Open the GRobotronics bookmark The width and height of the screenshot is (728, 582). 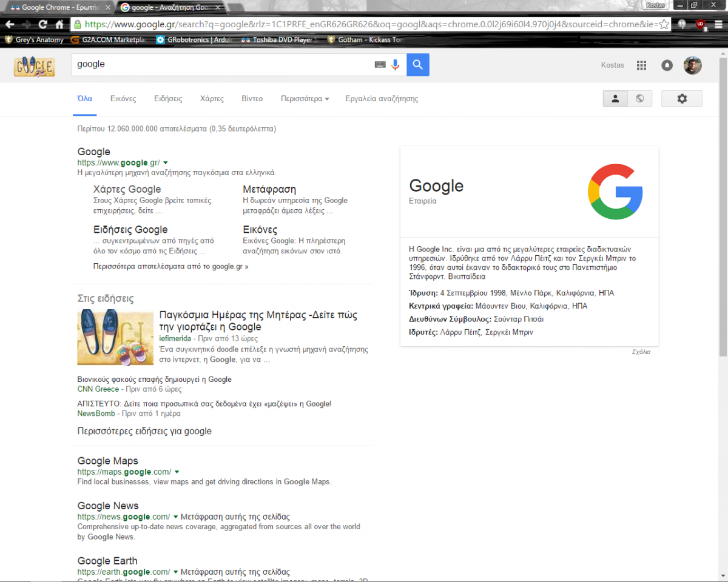[194, 40]
